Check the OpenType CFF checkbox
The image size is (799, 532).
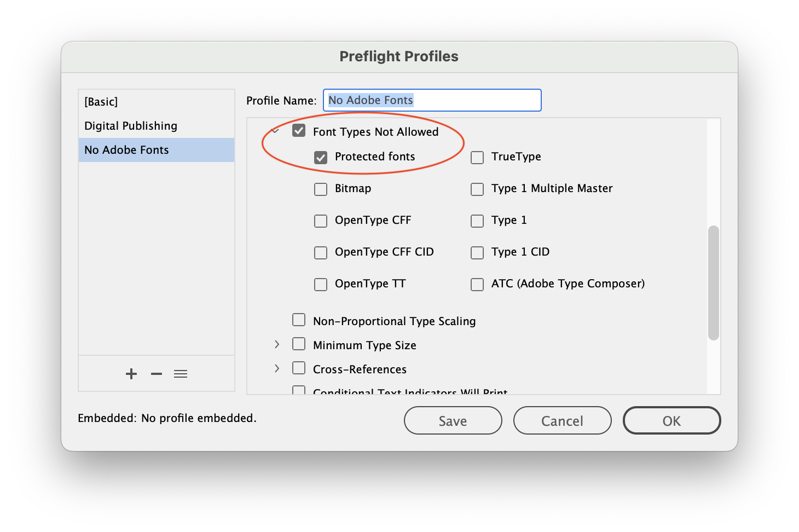click(x=321, y=221)
